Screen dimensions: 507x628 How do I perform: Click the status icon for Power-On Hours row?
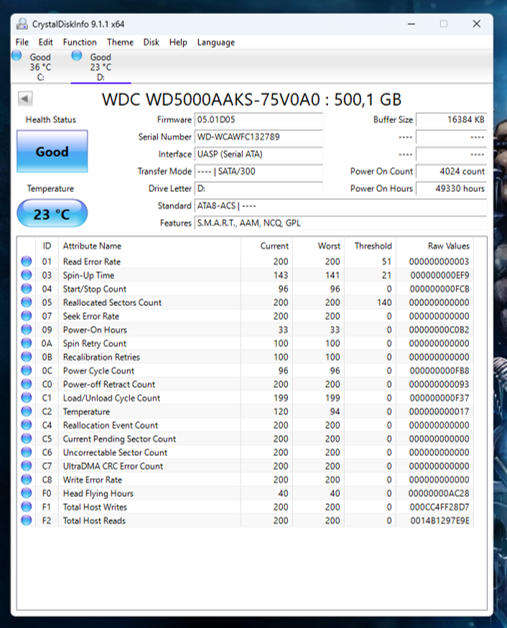pos(26,329)
